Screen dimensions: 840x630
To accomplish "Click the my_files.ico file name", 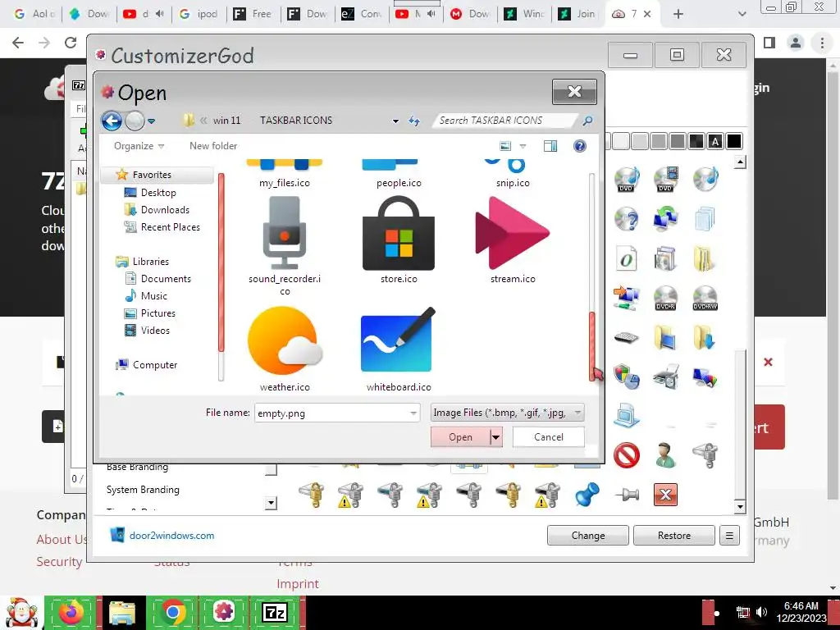I will pyautogui.click(x=285, y=183).
